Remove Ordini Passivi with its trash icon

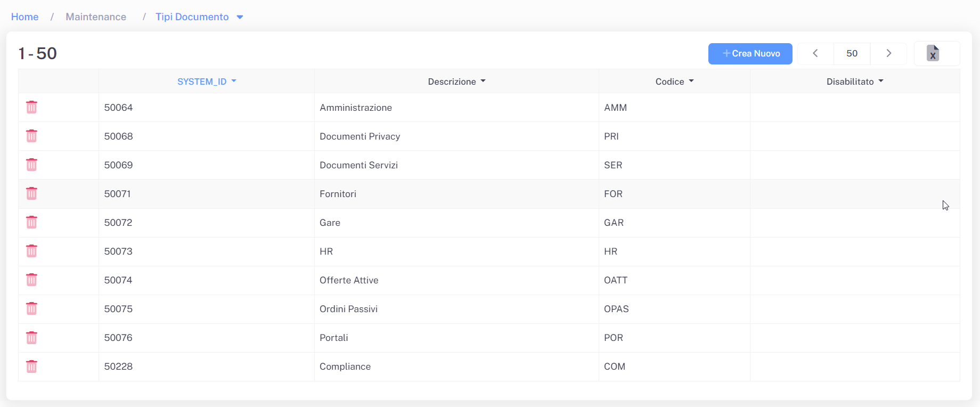31,309
